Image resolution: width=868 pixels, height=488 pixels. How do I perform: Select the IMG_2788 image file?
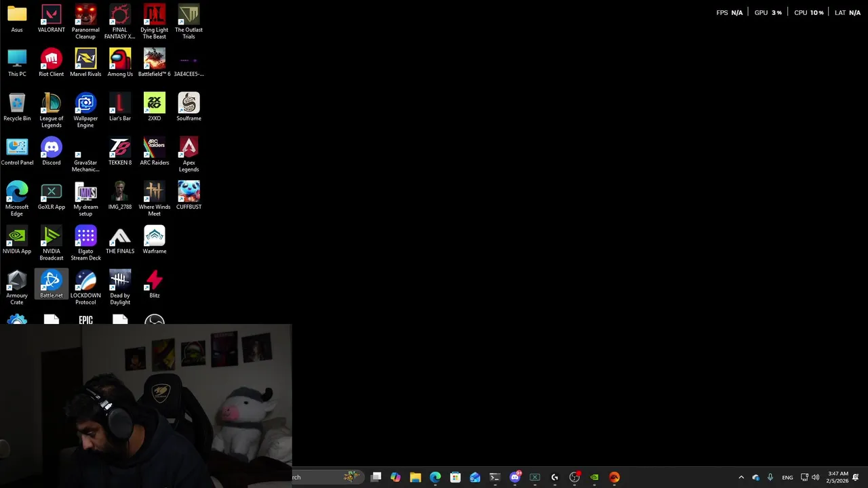[120, 196]
